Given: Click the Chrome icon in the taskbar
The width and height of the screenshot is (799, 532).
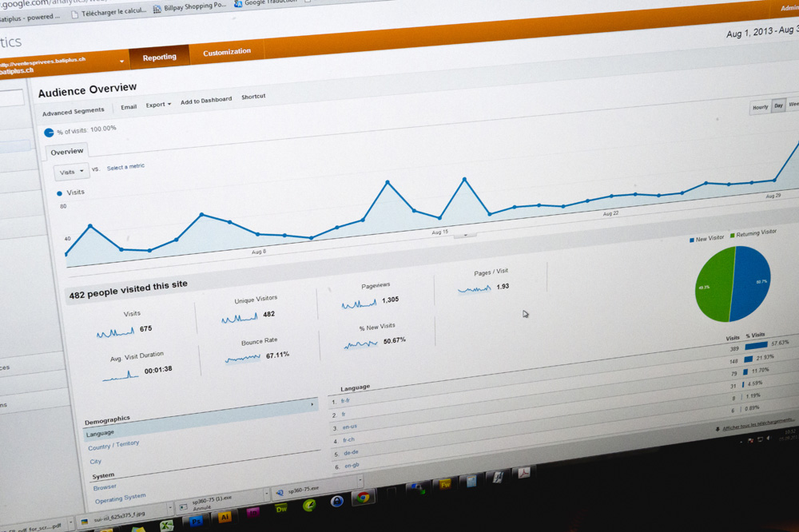Looking at the screenshot, I should coord(363,497).
